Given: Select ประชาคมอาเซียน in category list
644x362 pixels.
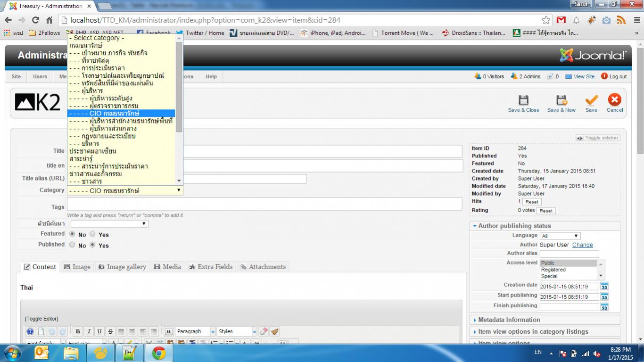Looking at the screenshot, I should (x=122, y=151).
